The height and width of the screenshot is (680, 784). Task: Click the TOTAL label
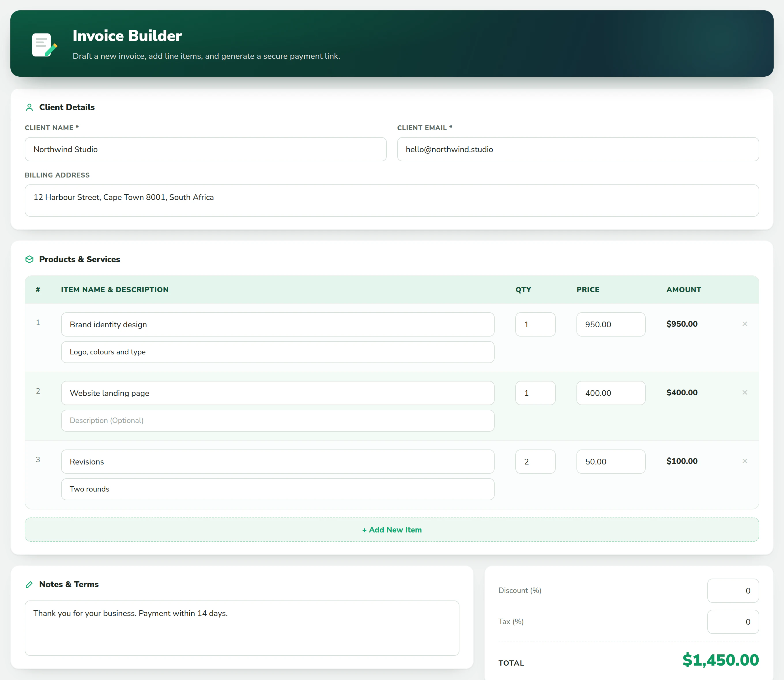point(511,663)
